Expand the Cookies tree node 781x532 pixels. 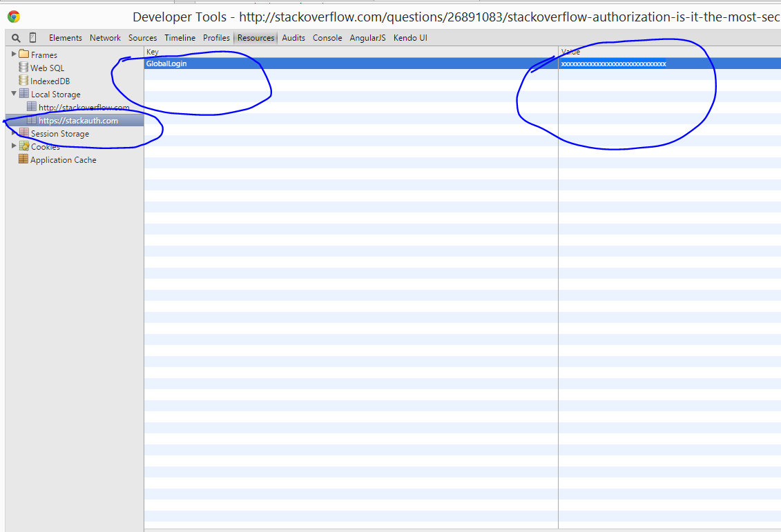click(14, 146)
